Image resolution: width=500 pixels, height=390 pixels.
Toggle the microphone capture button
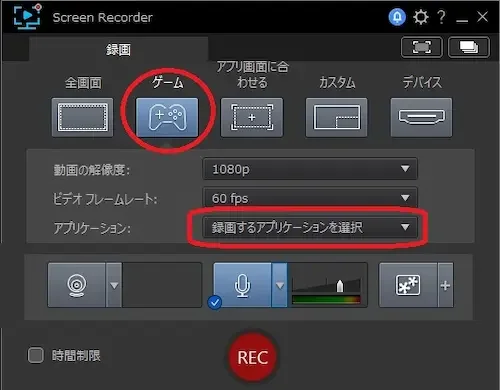coord(242,285)
